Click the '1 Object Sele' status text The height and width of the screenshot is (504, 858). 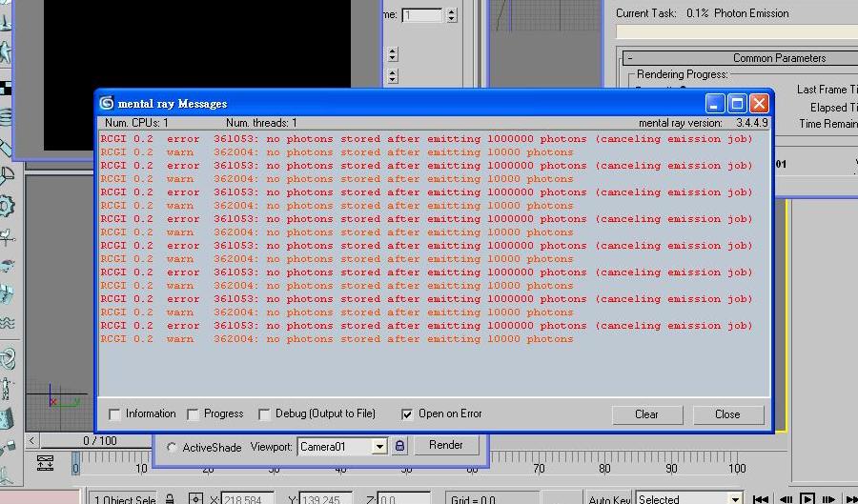click(x=125, y=499)
